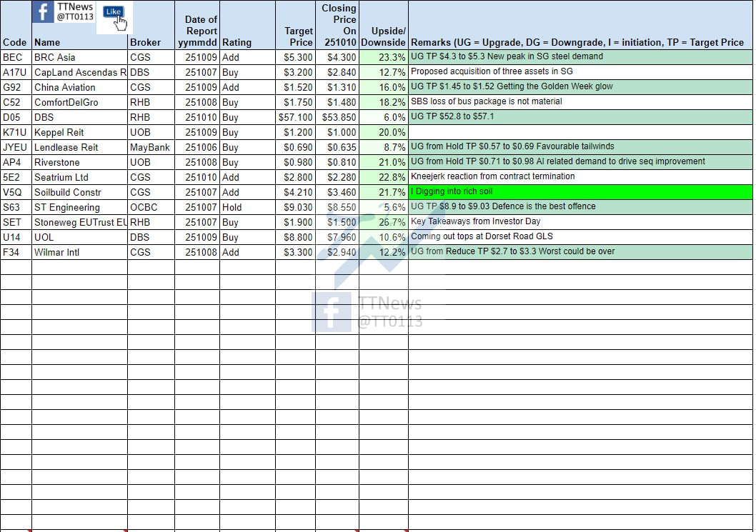Click the TTNews @TT0113 header text
Viewport: 756px width, 532px height.
coord(75,11)
